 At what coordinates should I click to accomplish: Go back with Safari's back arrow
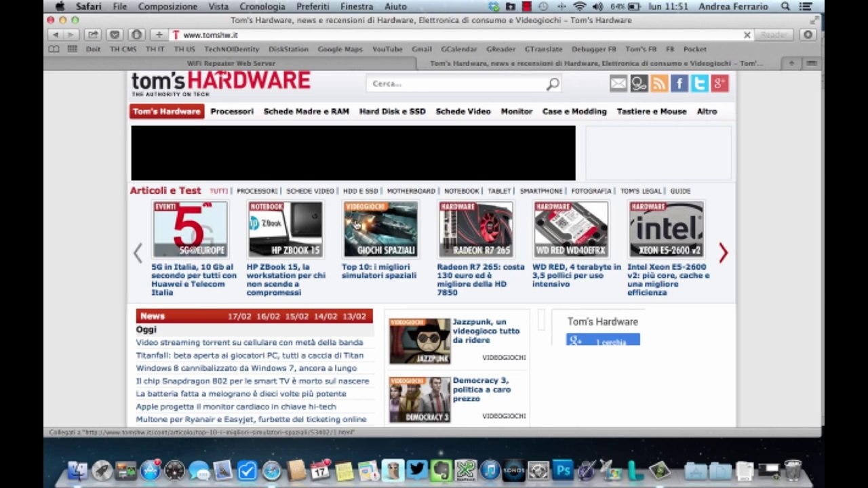click(x=55, y=35)
